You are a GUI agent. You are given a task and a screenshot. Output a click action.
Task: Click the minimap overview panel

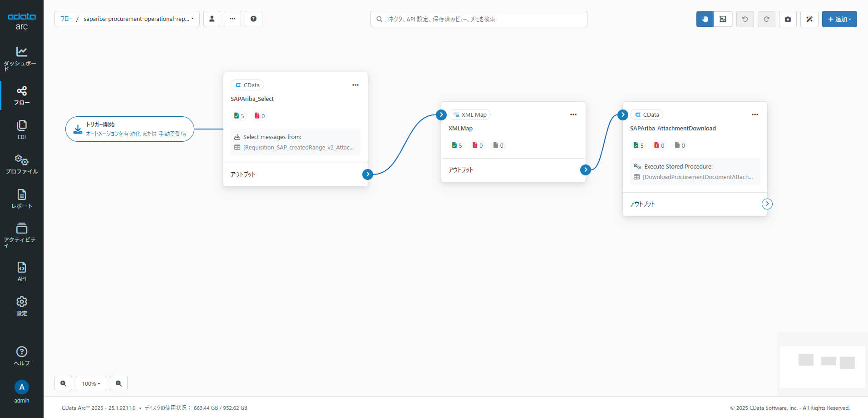(822, 364)
